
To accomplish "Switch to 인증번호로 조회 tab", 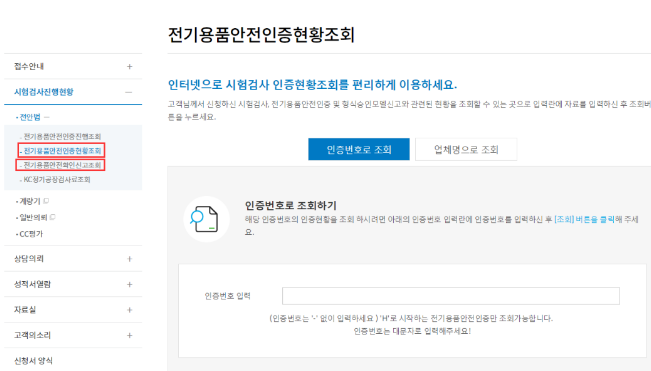I will click(359, 149).
